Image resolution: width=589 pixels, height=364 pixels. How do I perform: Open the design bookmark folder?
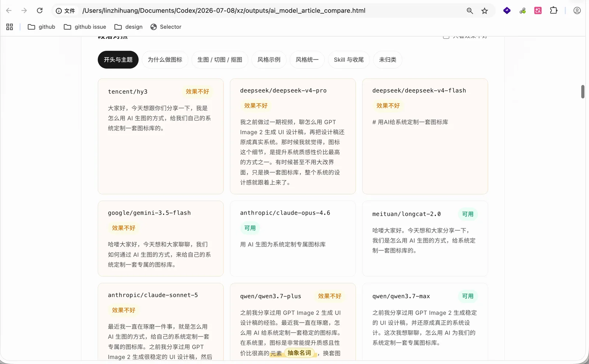(128, 27)
